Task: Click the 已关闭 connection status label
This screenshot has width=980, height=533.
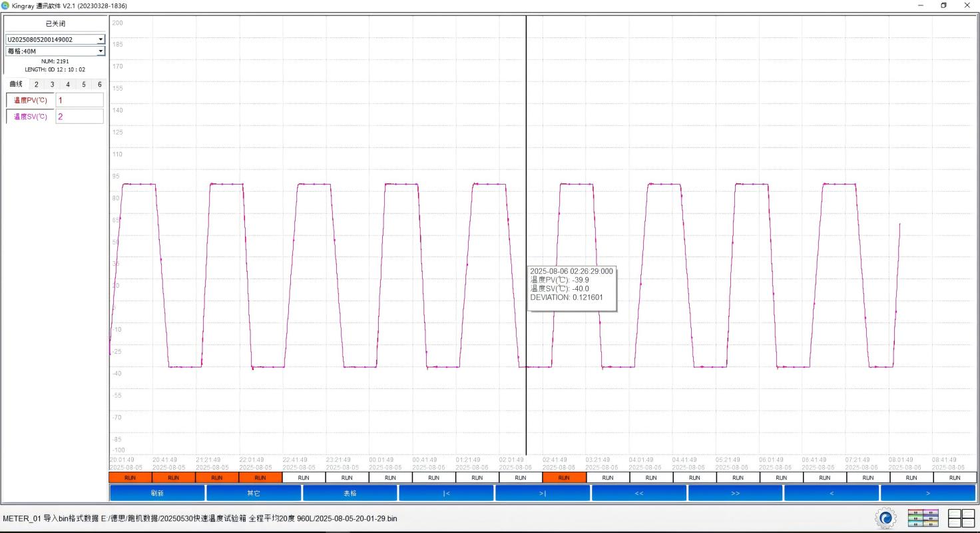Action: [x=55, y=23]
